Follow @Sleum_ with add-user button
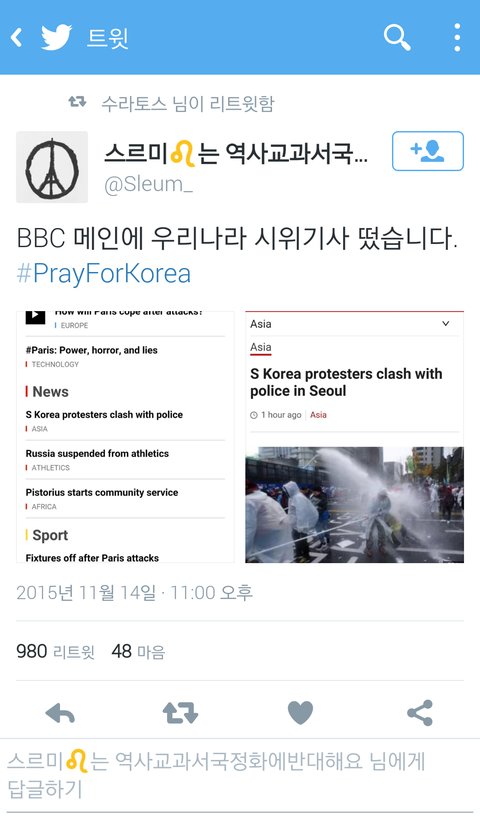This screenshot has height=820, width=480. 428,151
